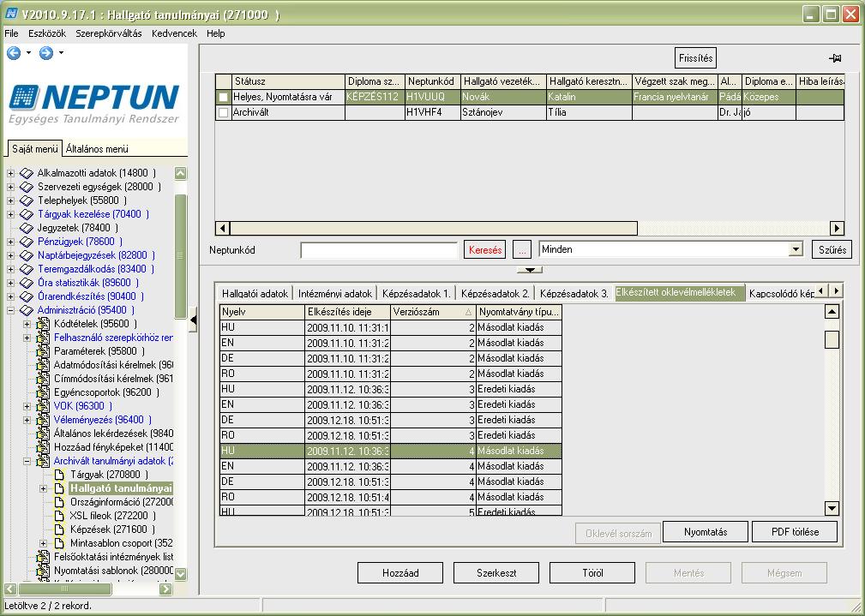This screenshot has width=865, height=616.
Task: Go forward with the blue forward arrow
Action: [46, 53]
